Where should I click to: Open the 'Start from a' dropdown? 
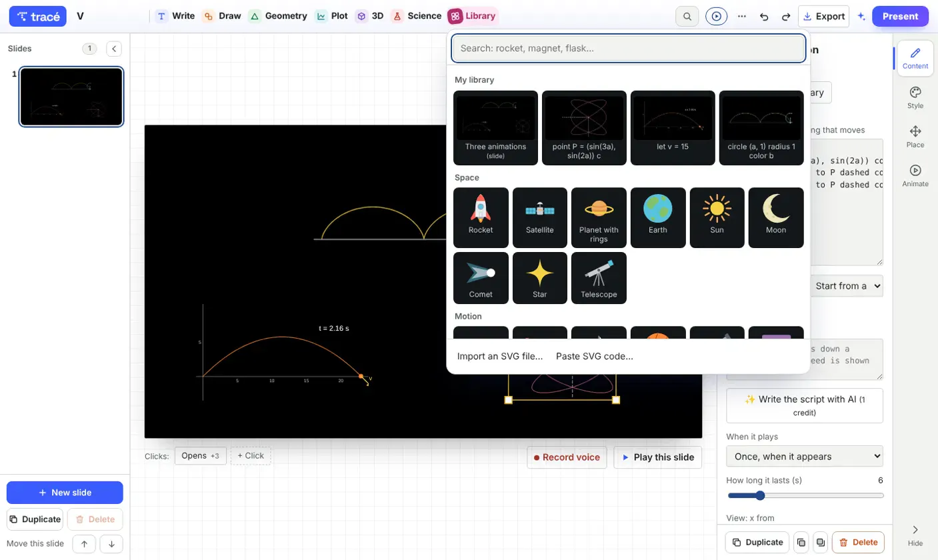[846, 286]
